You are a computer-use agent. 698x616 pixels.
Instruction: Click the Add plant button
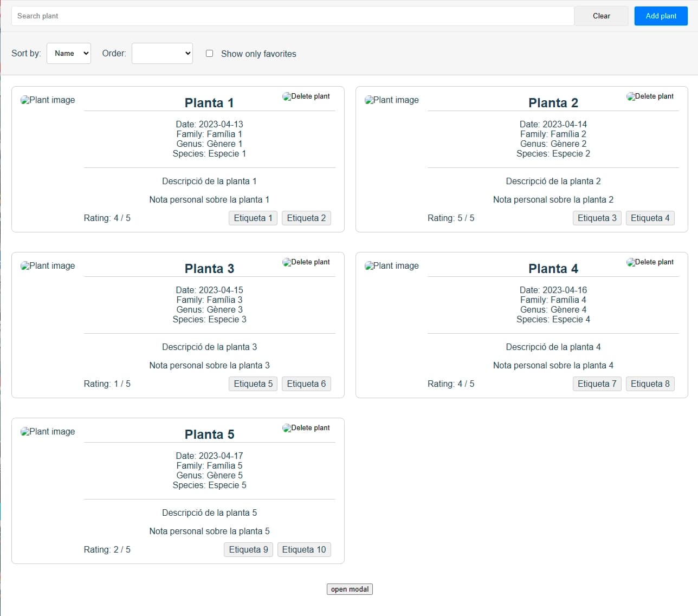pyautogui.click(x=661, y=16)
